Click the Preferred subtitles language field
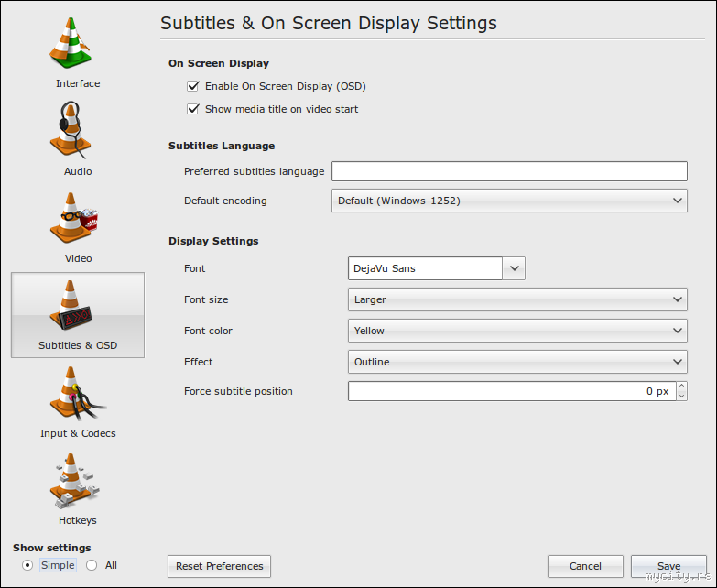717x588 pixels. 508,171
